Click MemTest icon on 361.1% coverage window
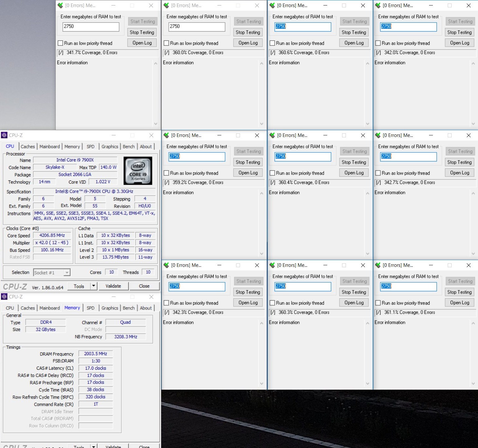Viewport: 478px width, 448px height. pyautogui.click(x=378, y=265)
